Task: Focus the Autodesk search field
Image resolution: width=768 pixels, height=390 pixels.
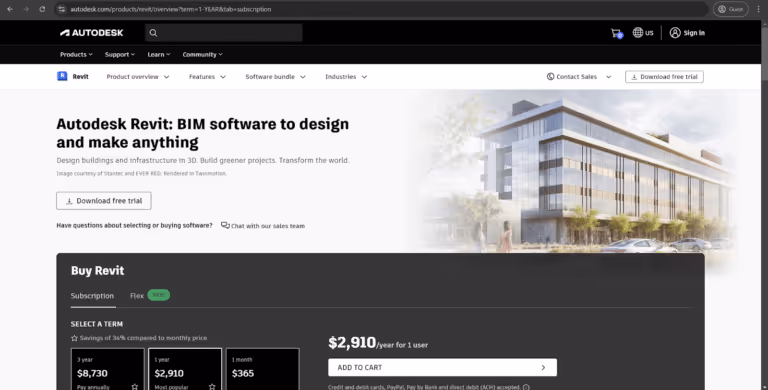Action: pyautogui.click(x=224, y=33)
